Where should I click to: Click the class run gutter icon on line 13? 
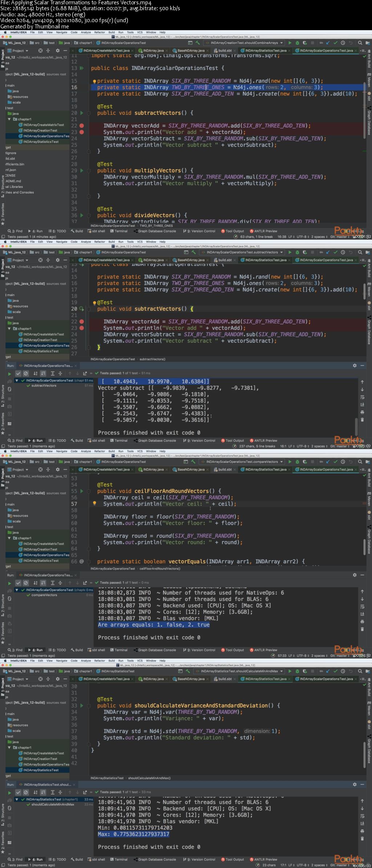(x=82, y=68)
